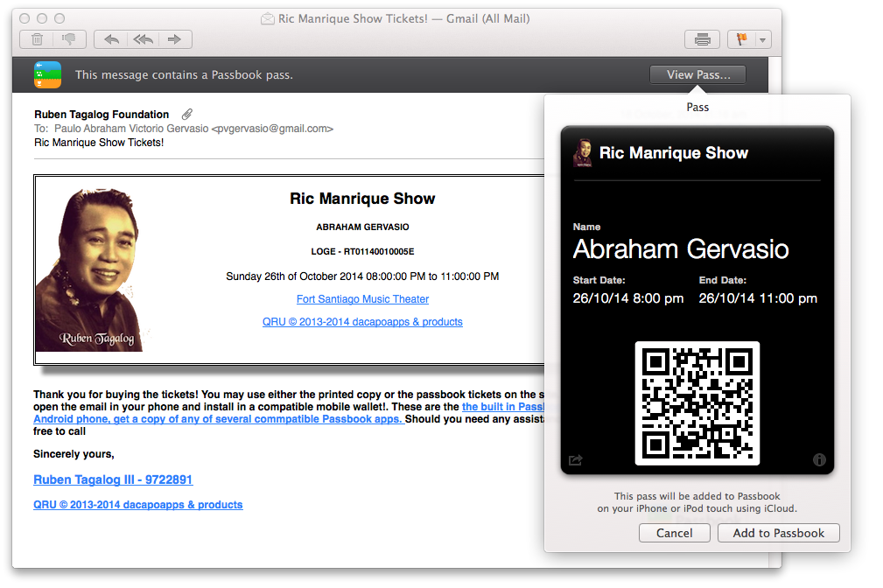Mark message as junk with thumbs-down
This screenshot has width=883, height=588.
69,39
